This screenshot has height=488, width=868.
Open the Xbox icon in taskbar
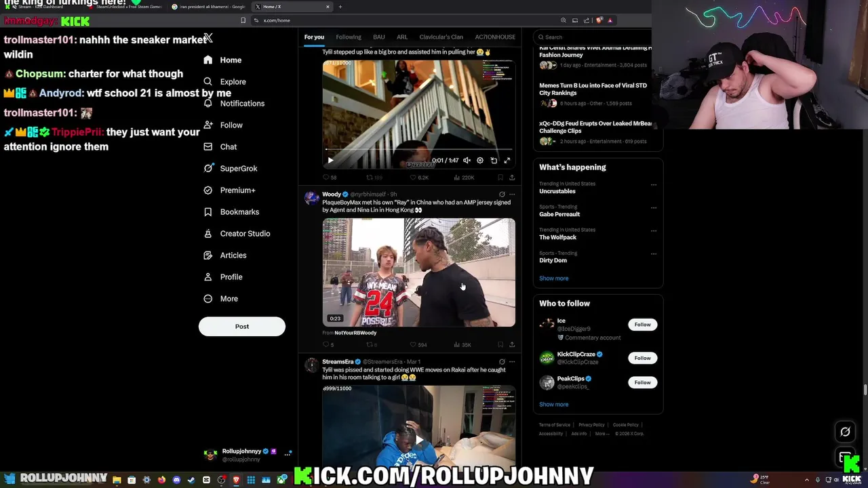[x=281, y=480]
